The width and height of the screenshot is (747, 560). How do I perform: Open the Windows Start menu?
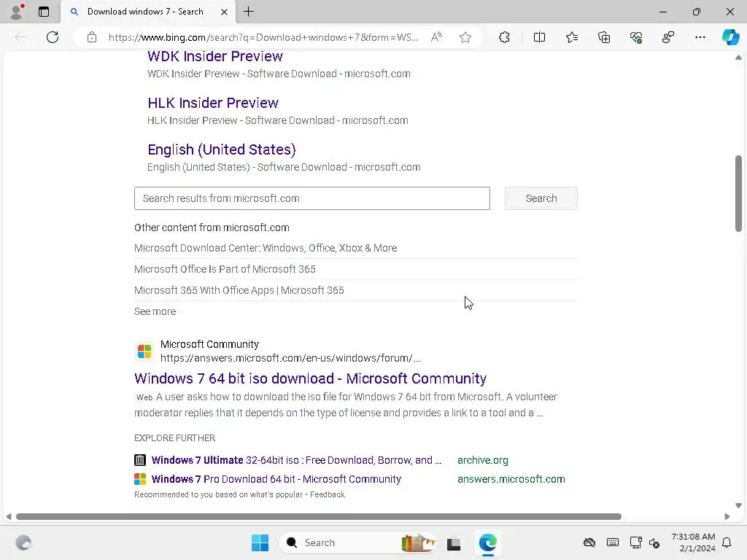(260, 542)
